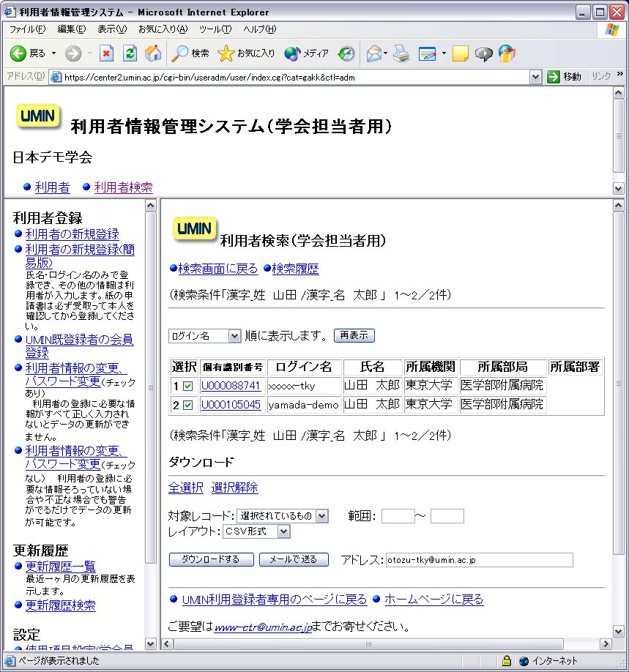This screenshot has height=672, width=629.
Task: Uncheck the checkbox for yamada-demo row
Action: click(188, 405)
